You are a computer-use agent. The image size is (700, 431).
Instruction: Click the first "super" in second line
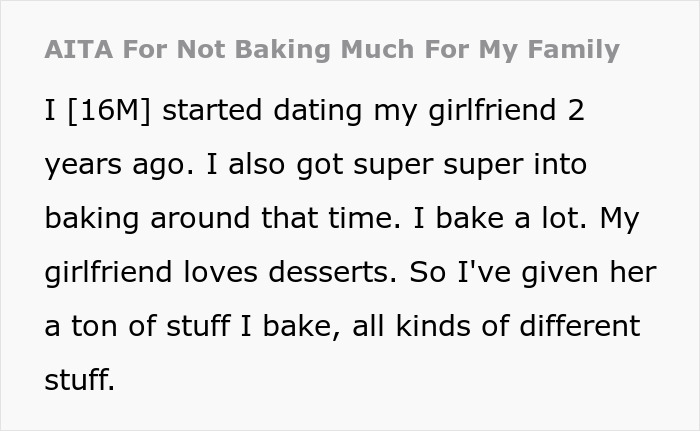click(x=393, y=165)
